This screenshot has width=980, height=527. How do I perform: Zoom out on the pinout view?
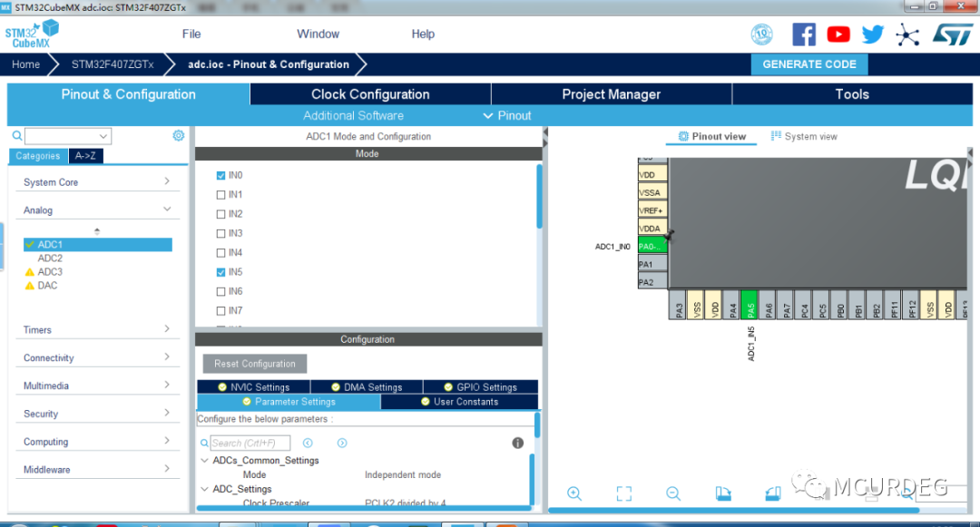point(673,493)
